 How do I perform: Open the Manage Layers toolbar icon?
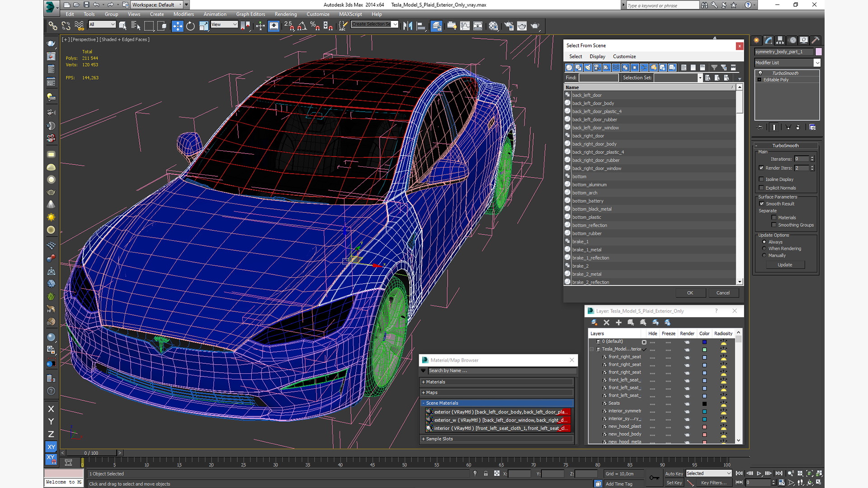[x=436, y=26]
